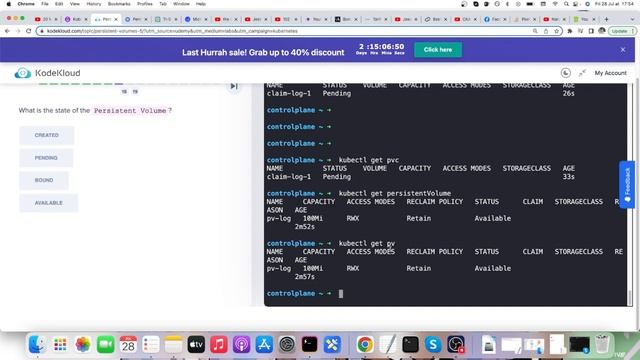Skip to next question arrow icon
Screen dimensions: 640x360
pos(234,86)
